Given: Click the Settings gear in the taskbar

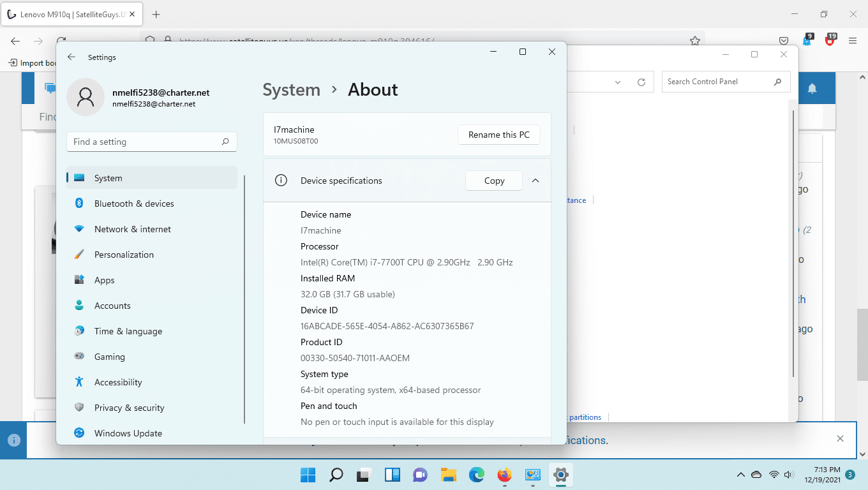Looking at the screenshot, I should 560,475.
